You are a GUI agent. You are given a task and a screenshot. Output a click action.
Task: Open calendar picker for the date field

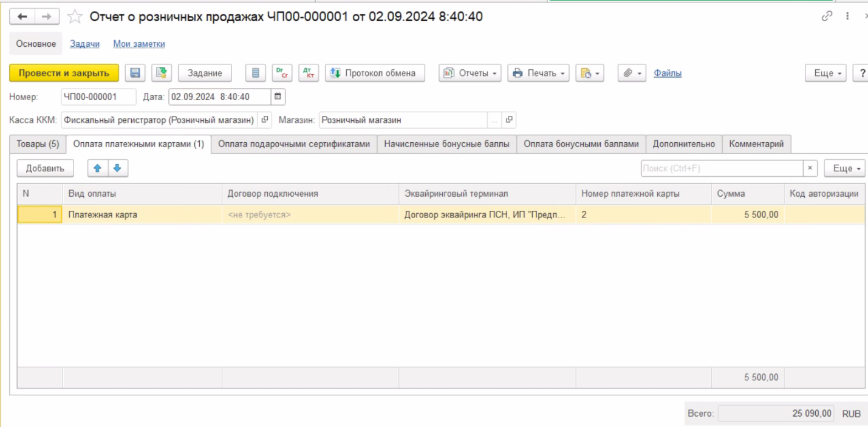coord(278,97)
